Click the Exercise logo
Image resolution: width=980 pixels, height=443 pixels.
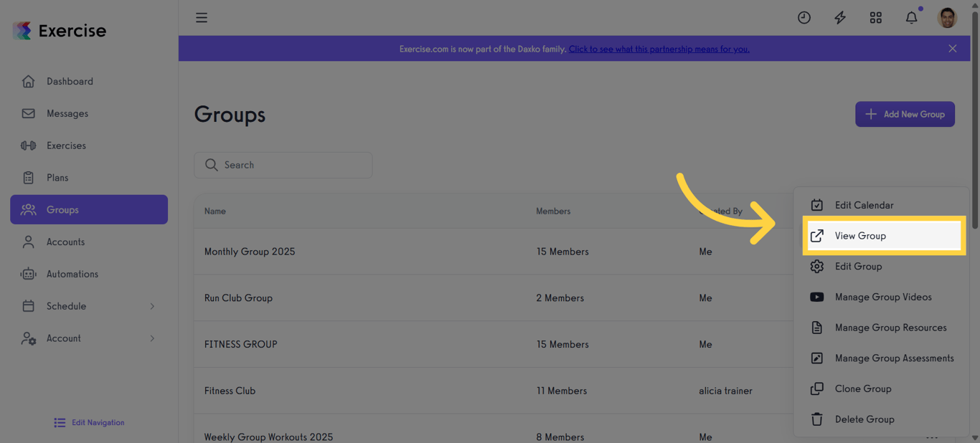[60, 31]
